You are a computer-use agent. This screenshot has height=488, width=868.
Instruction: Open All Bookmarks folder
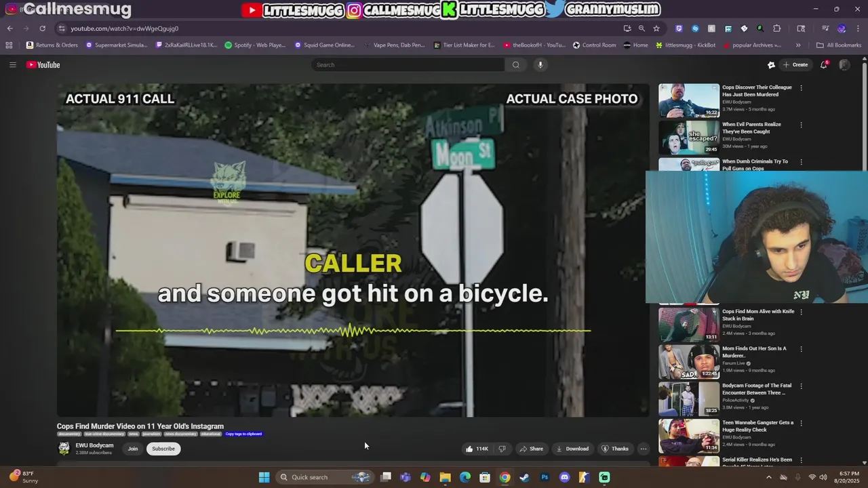(x=839, y=45)
